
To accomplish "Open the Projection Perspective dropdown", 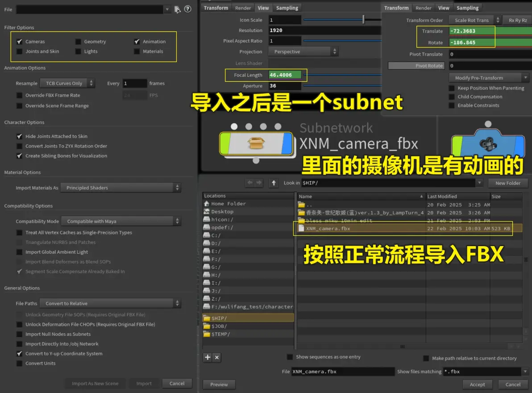I will click(303, 52).
